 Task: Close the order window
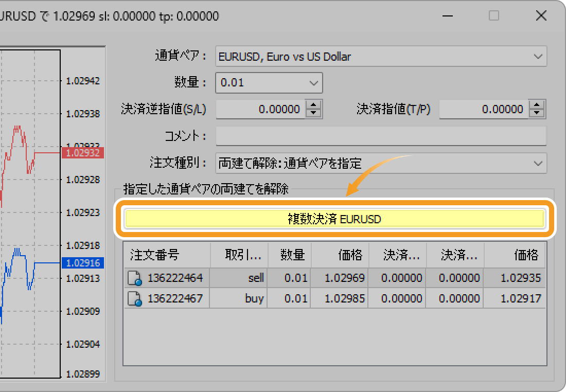pyautogui.click(x=541, y=16)
